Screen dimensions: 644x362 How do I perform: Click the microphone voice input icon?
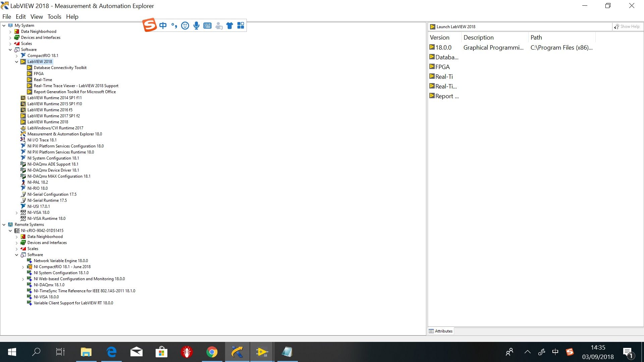(196, 25)
